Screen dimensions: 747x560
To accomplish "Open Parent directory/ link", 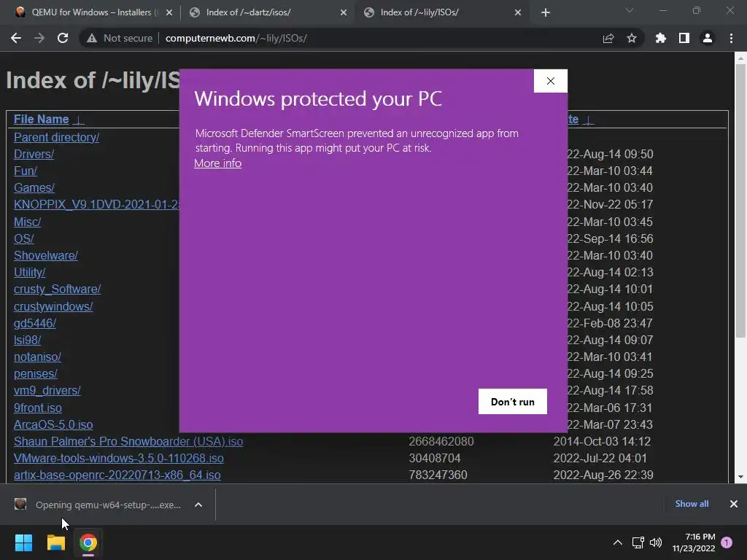I will pyautogui.click(x=56, y=137).
